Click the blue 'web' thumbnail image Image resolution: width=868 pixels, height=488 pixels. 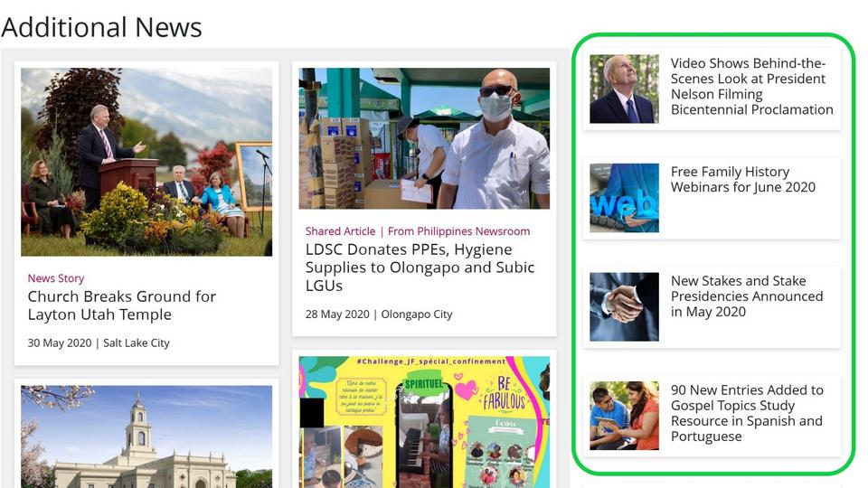tap(624, 198)
